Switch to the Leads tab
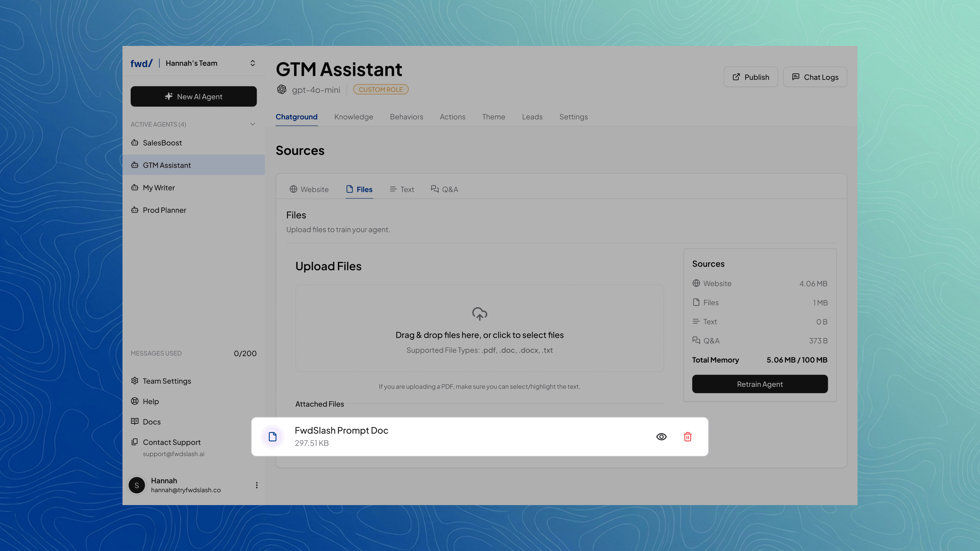980x551 pixels. [532, 117]
